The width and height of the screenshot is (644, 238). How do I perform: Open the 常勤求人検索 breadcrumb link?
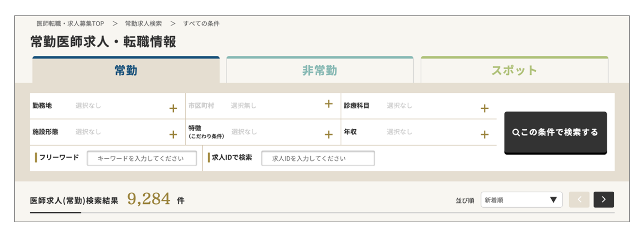click(143, 24)
